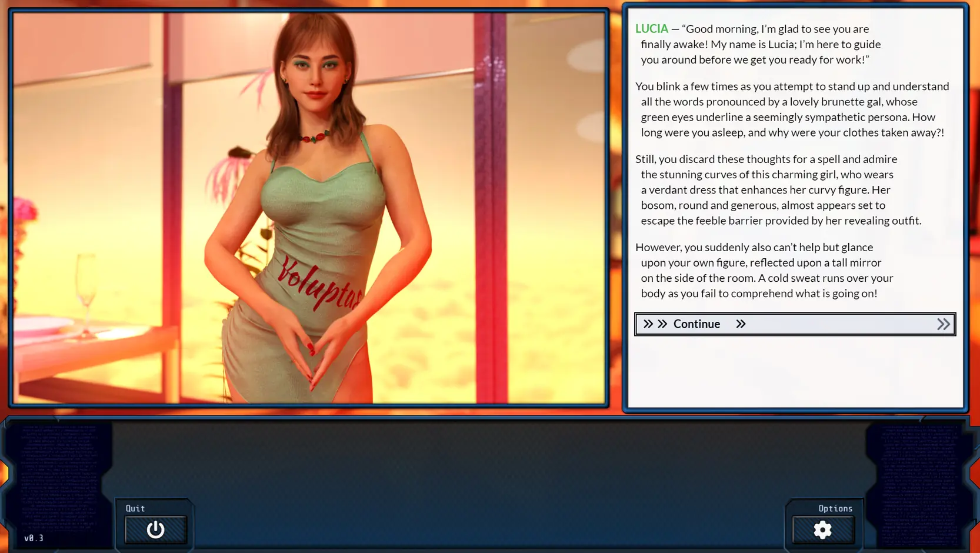Click the paragraph starting "However, you suddenly"
Screen dimensions: 980x553
click(765, 270)
